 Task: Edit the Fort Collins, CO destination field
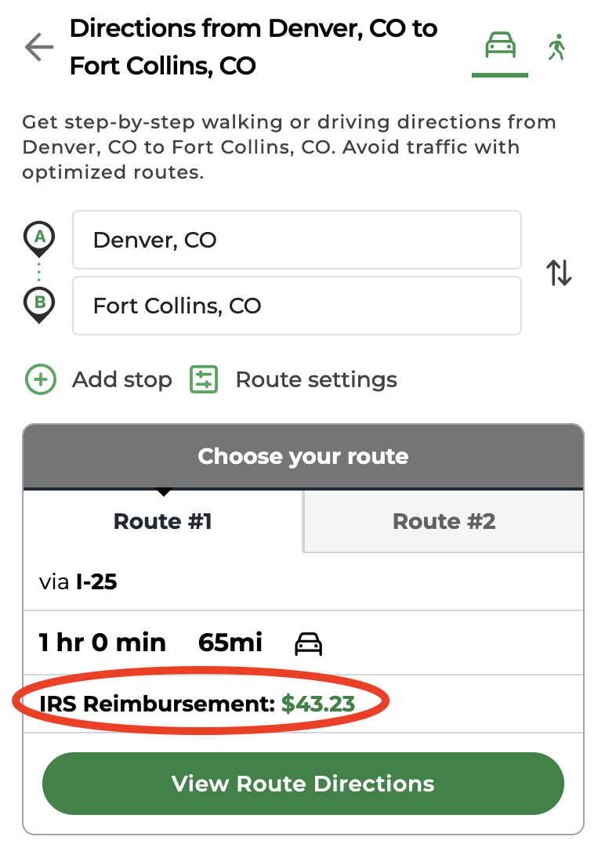coord(296,306)
